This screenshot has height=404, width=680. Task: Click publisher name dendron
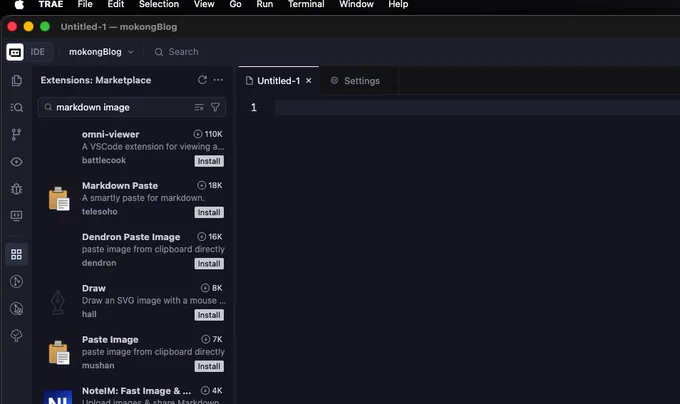point(99,263)
